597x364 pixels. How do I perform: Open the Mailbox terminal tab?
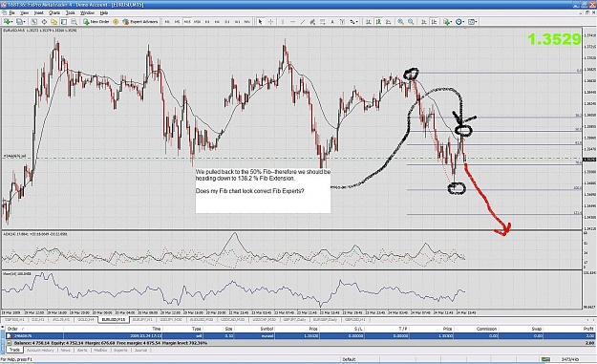100,350
